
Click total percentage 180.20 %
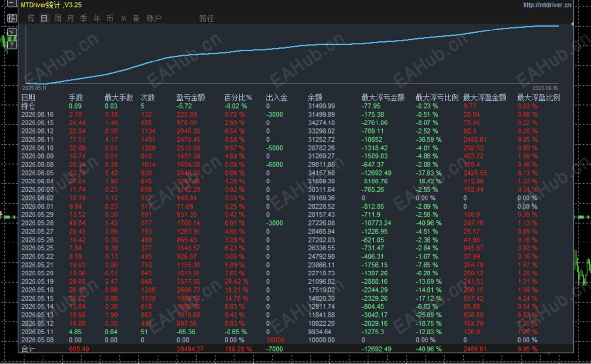239,349
